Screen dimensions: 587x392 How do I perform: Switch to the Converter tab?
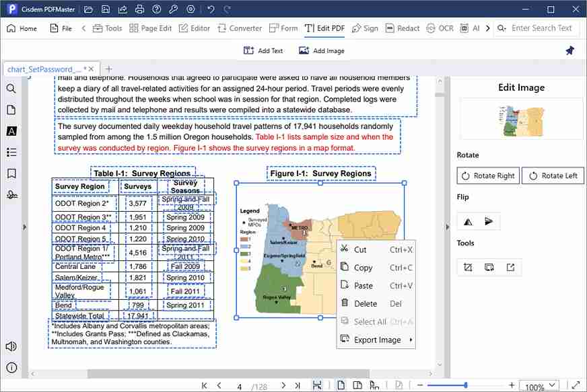[x=240, y=28]
